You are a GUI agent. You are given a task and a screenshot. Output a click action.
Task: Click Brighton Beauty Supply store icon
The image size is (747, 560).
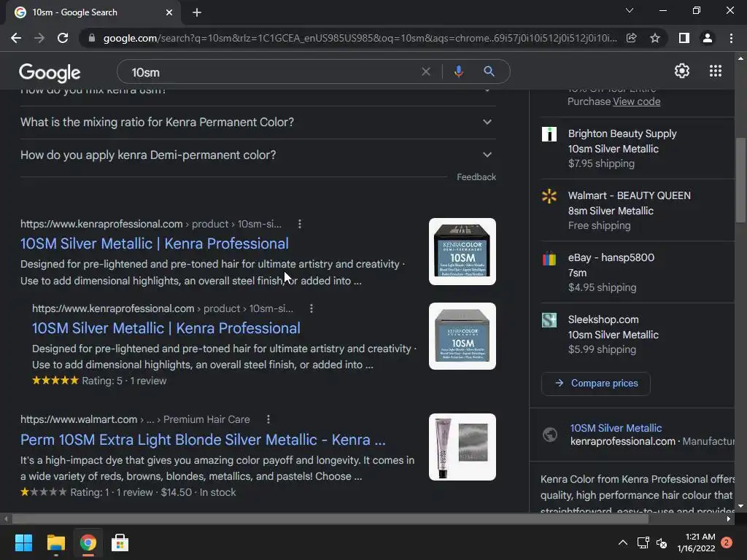[549, 134]
